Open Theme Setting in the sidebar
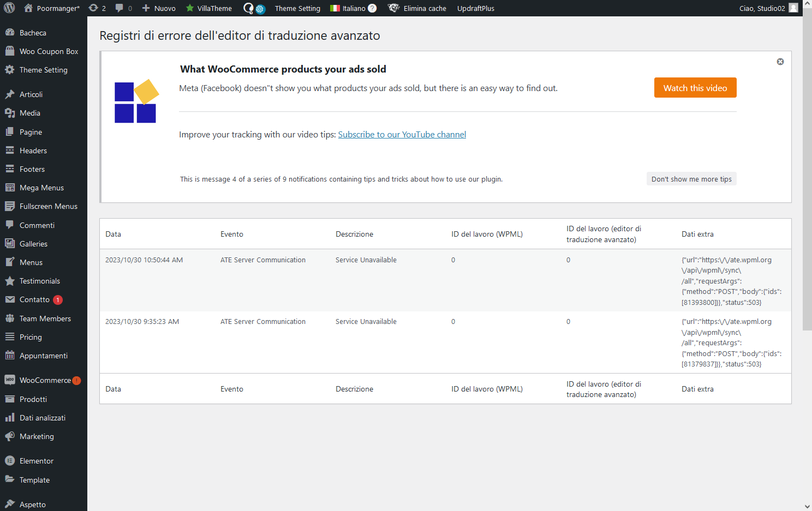 pyautogui.click(x=44, y=70)
